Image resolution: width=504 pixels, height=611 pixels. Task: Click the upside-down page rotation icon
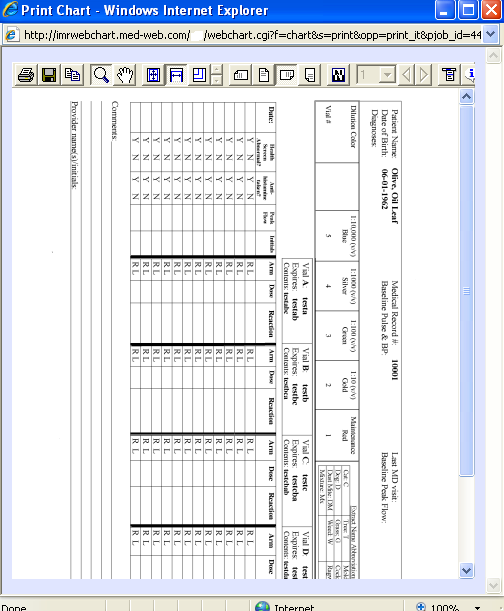[x=310, y=74]
